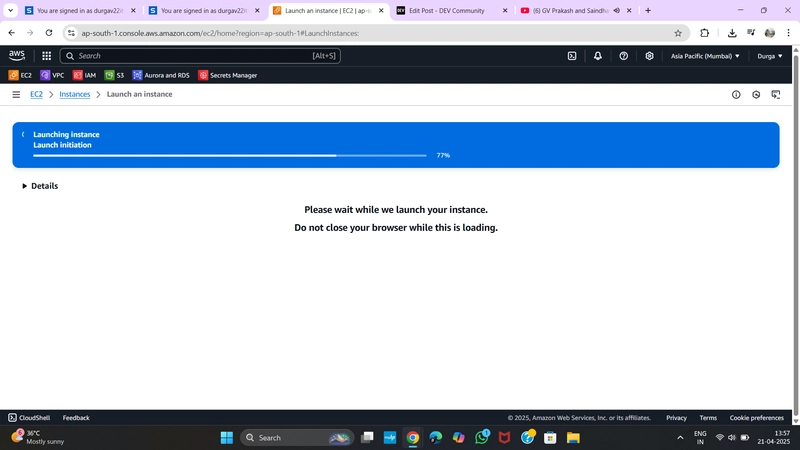Screen dimensions: 800x450
Task: Launch CloudShell from the top navigation icon
Action: 572,56
